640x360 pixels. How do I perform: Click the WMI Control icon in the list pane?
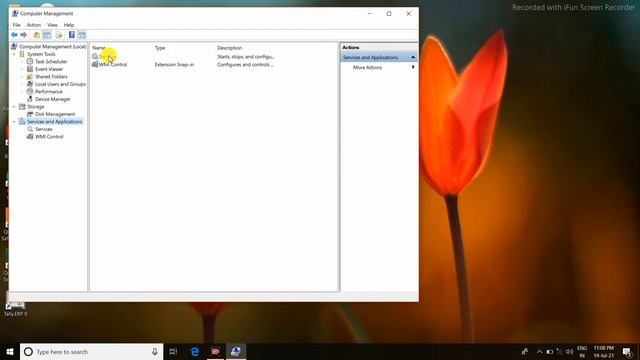pyautogui.click(x=95, y=64)
